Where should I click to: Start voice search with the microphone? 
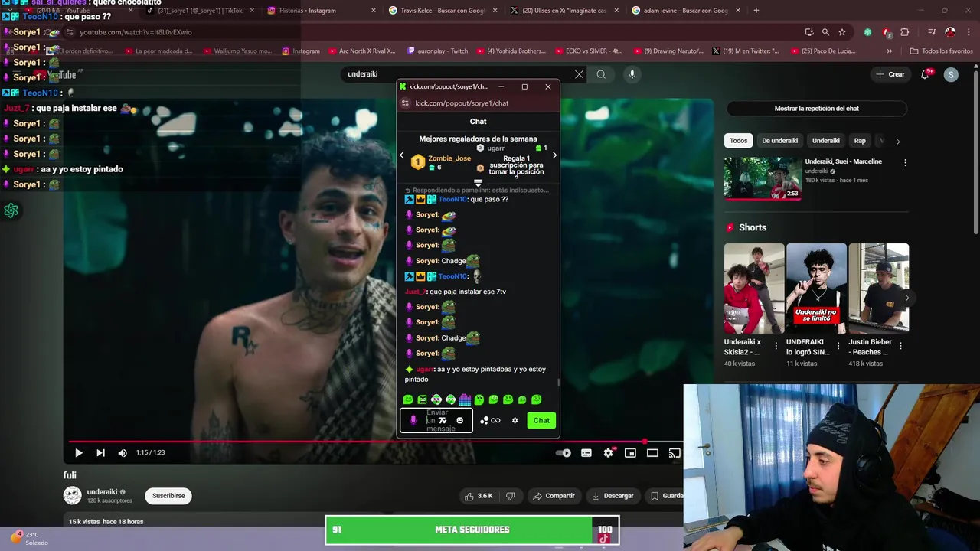coord(632,74)
